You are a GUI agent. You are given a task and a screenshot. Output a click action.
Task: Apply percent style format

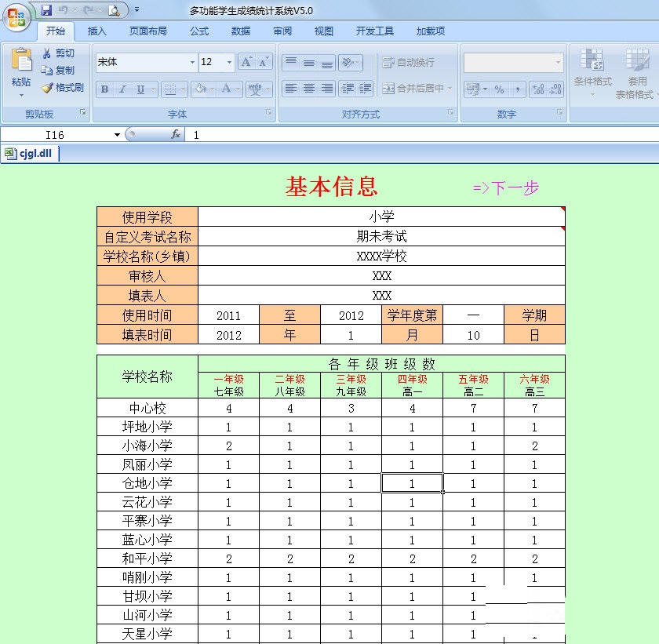click(499, 89)
